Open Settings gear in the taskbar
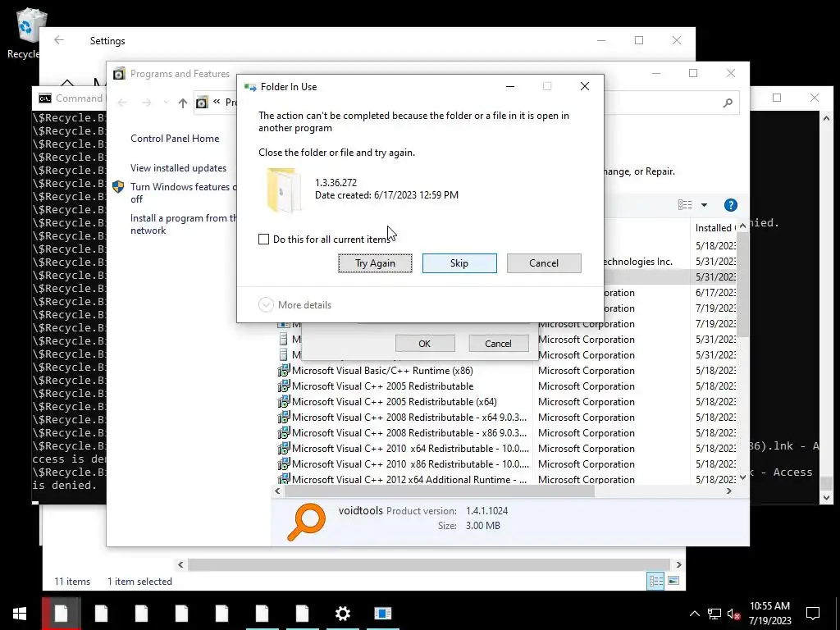 pyautogui.click(x=343, y=614)
